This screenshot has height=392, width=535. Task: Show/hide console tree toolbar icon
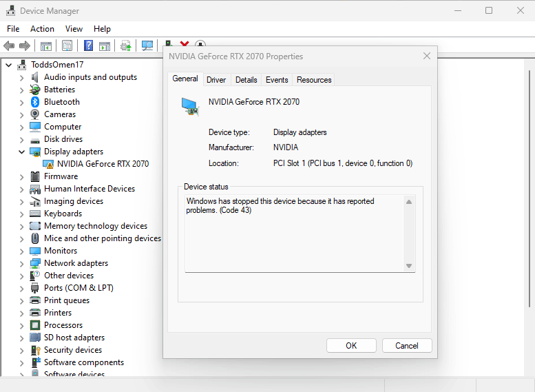(x=45, y=45)
